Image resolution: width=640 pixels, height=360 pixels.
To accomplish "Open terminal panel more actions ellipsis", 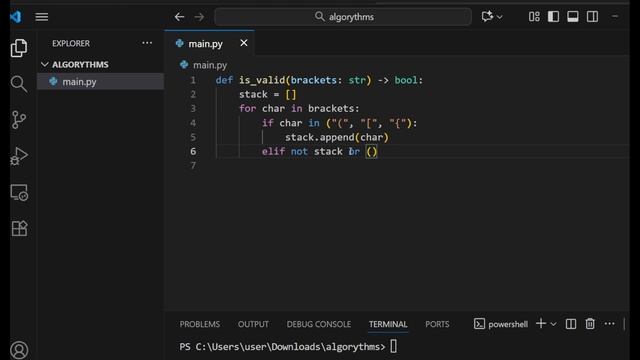I will point(609,324).
